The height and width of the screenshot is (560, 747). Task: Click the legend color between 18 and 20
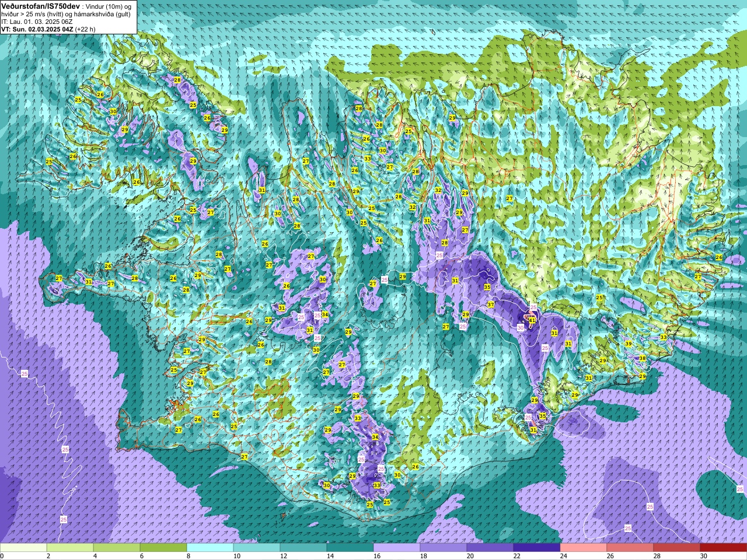click(x=444, y=548)
